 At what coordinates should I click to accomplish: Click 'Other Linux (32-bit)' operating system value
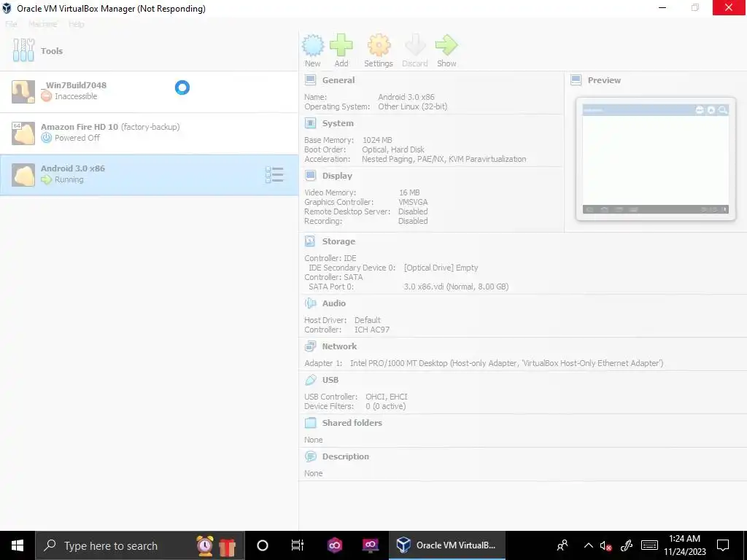click(x=413, y=106)
